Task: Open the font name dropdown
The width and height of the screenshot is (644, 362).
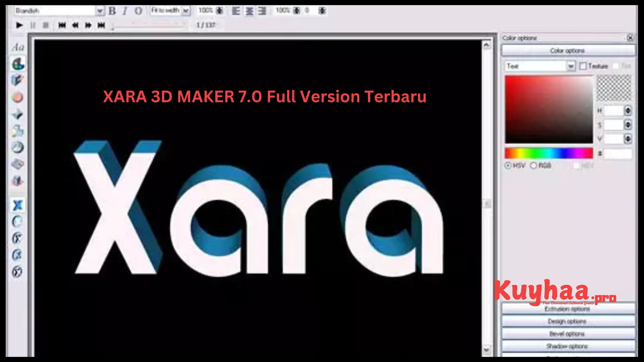Action: pos(100,11)
